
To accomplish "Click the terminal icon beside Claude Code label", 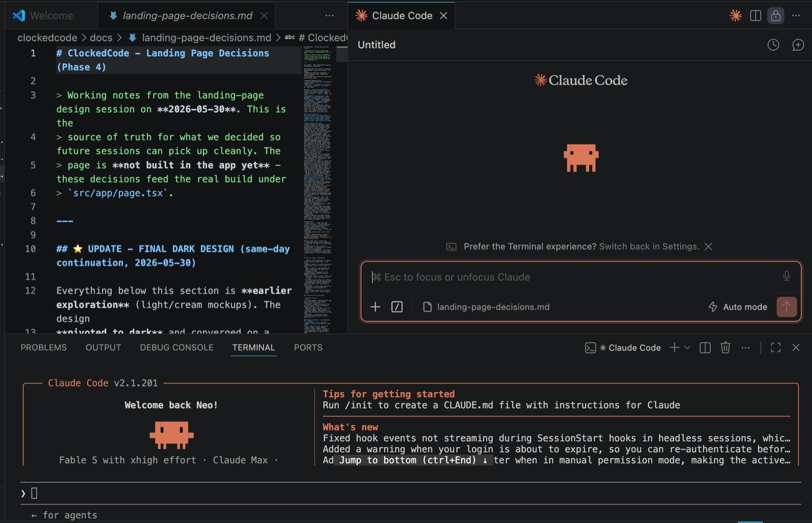I will coord(590,348).
